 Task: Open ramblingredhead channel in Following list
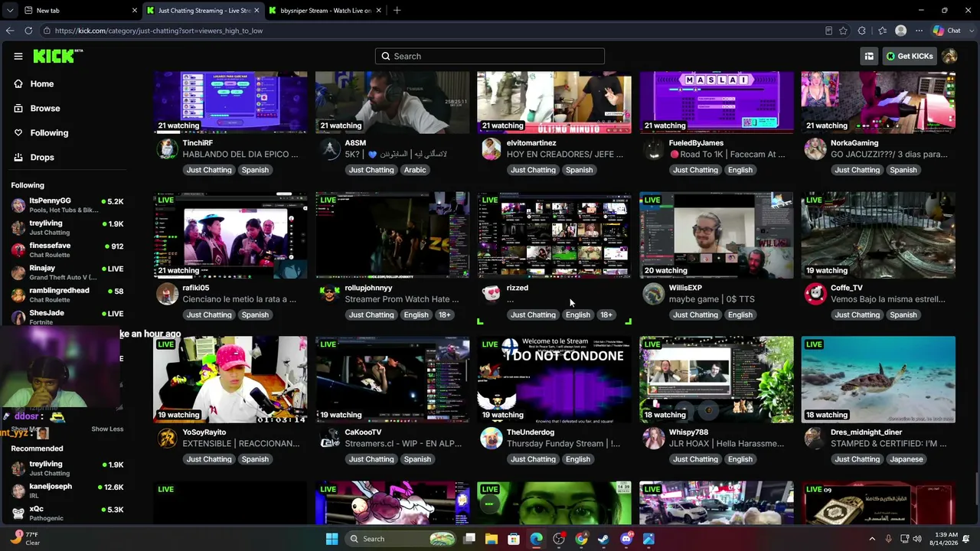click(67, 295)
